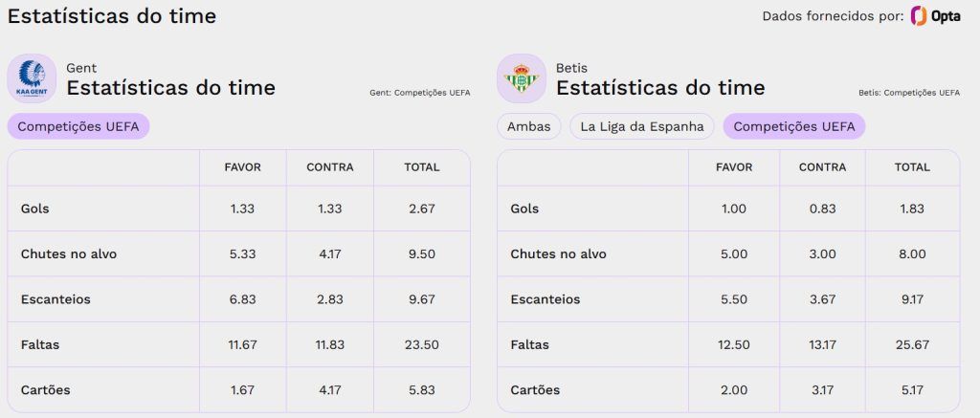Image resolution: width=980 pixels, height=418 pixels.
Task: Click Betis Faltas favor value 12.50
Action: click(734, 345)
